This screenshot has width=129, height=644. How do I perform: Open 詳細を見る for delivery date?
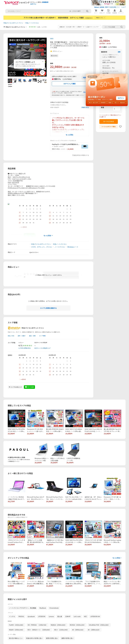tap(85, 108)
